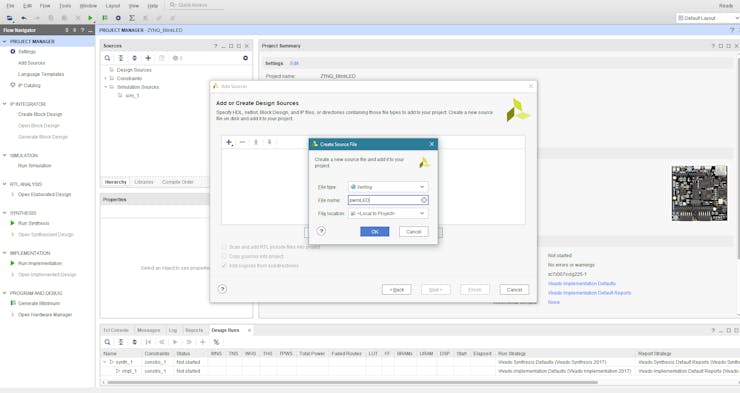740x393 pixels.
Task: Click OK in Create Source File dialog
Action: tap(375, 232)
